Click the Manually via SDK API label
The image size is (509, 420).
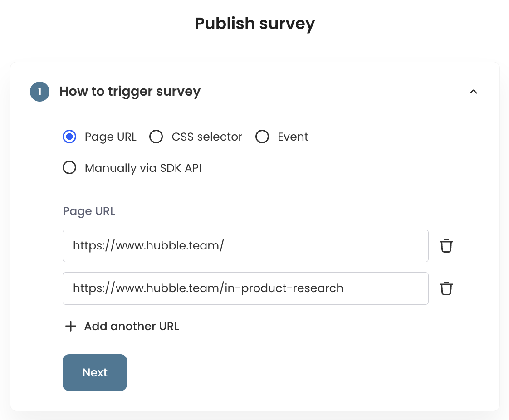pyautogui.click(x=143, y=168)
